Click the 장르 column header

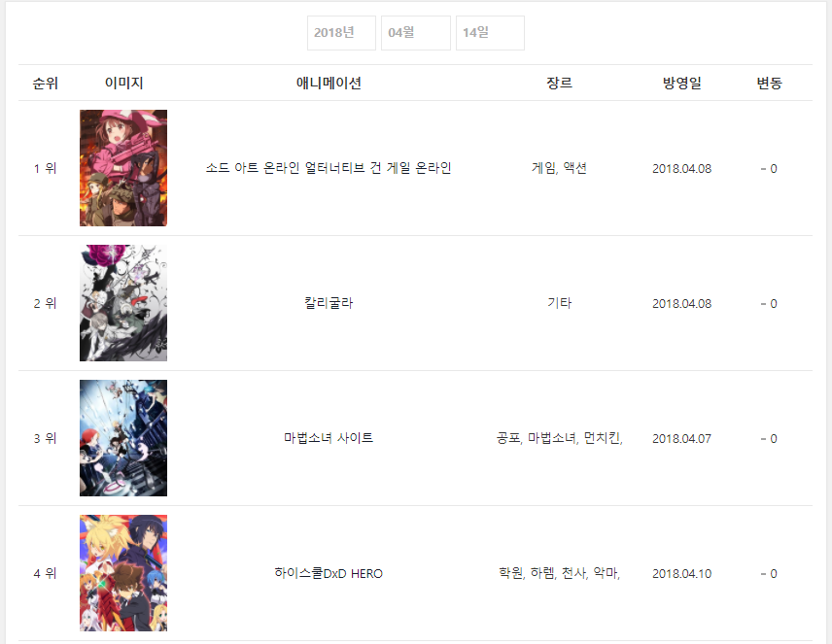pyautogui.click(x=559, y=83)
